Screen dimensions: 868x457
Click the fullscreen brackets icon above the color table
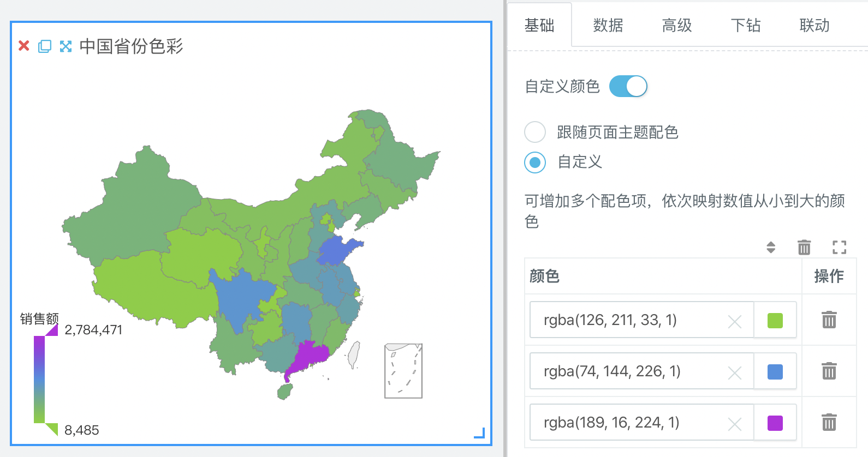pos(840,247)
